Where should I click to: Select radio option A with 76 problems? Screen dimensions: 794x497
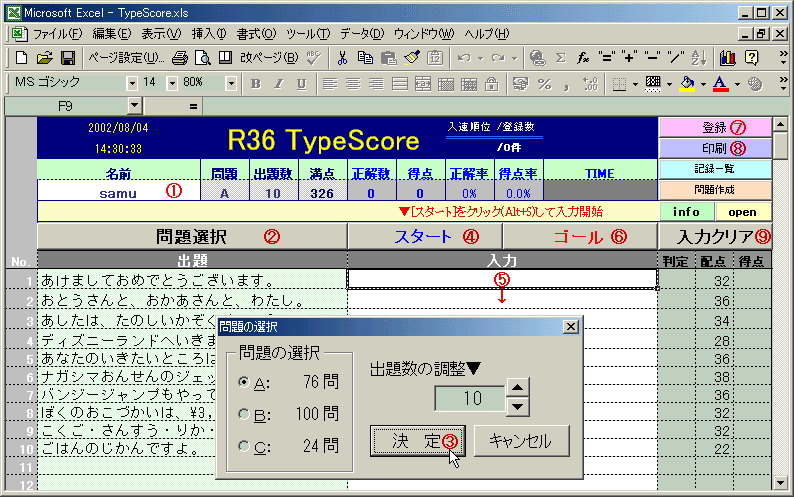tap(245, 382)
